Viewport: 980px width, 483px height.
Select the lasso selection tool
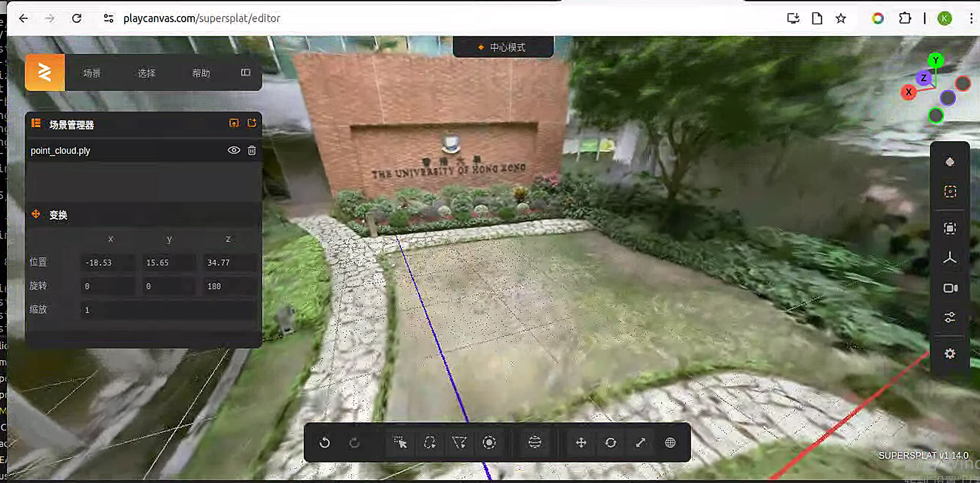pos(430,443)
